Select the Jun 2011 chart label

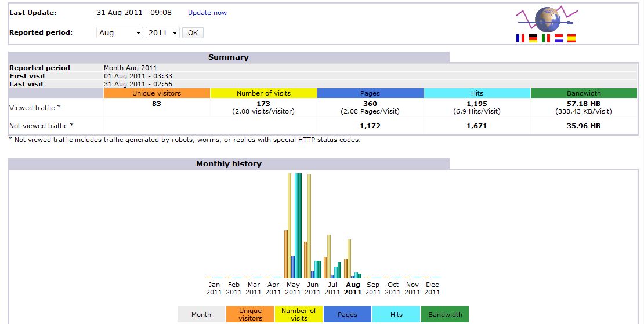[x=313, y=288]
